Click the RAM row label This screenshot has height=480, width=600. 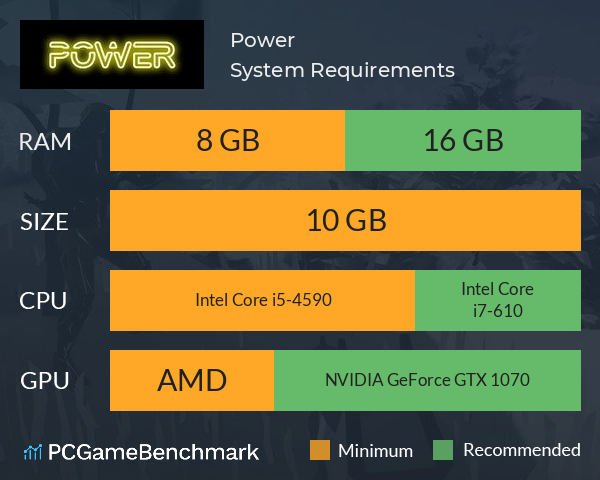45,142
